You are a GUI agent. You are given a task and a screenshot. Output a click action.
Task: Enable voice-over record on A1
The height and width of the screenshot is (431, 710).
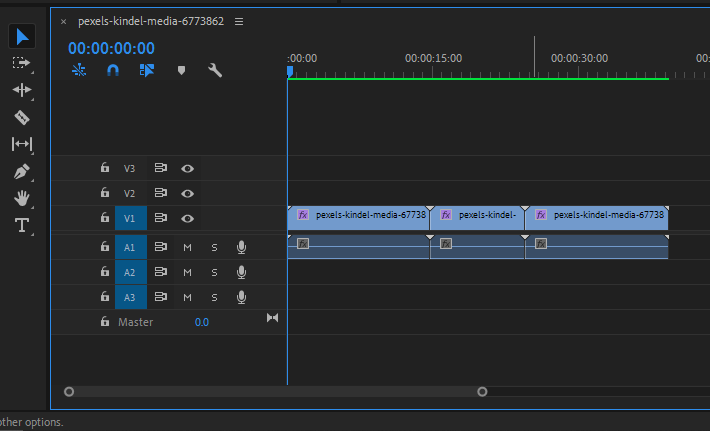241,247
